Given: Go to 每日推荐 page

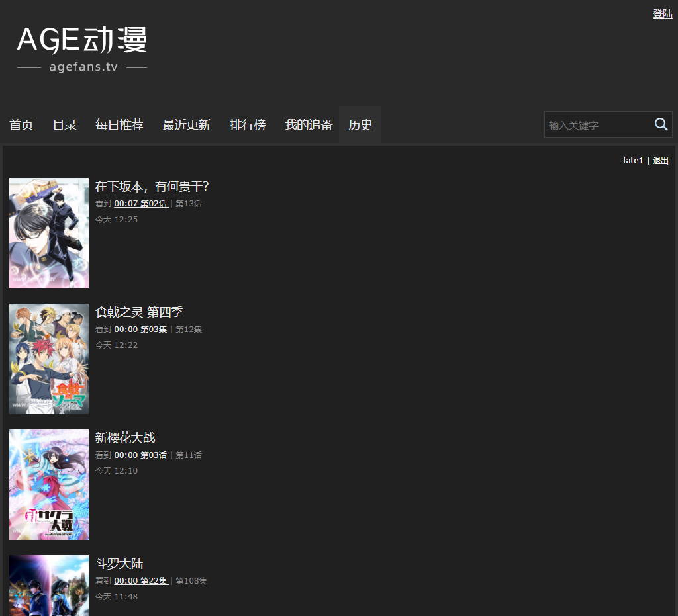Looking at the screenshot, I should click(x=119, y=125).
